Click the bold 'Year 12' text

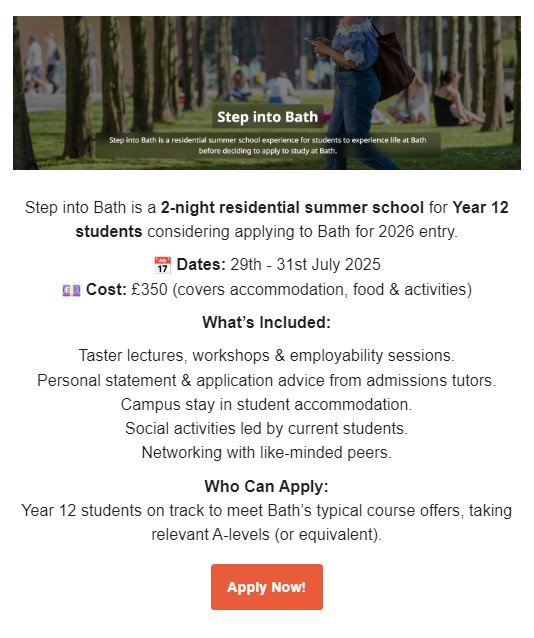pyautogui.click(x=480, y=208)
